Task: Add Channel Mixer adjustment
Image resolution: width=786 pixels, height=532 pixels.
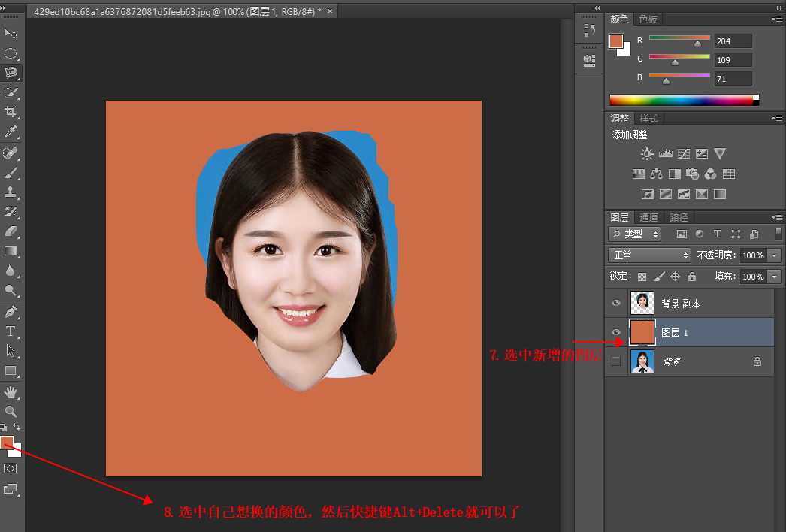Action: point(710,174)
